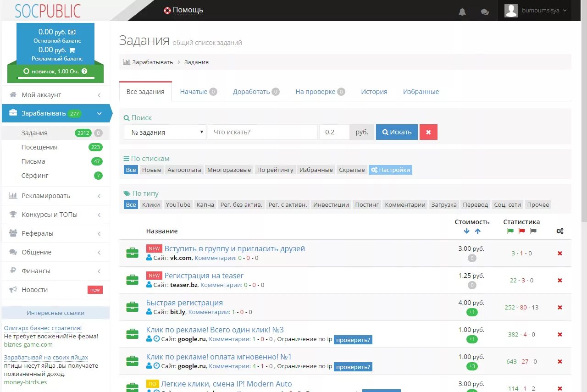This screenshot has height=392, width=587.
Task: Filter list by Скрытые
Action: click(x=352, y=170)
